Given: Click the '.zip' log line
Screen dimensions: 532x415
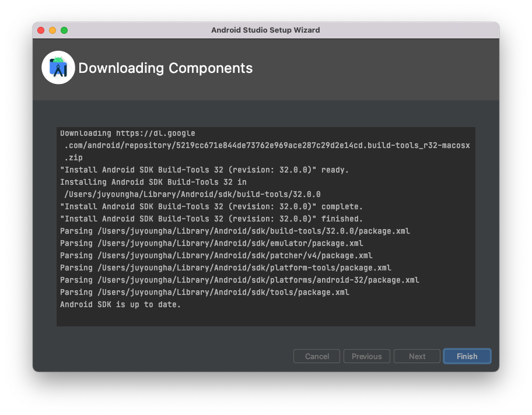Looking at the screenshot, I should coord(73,157).
